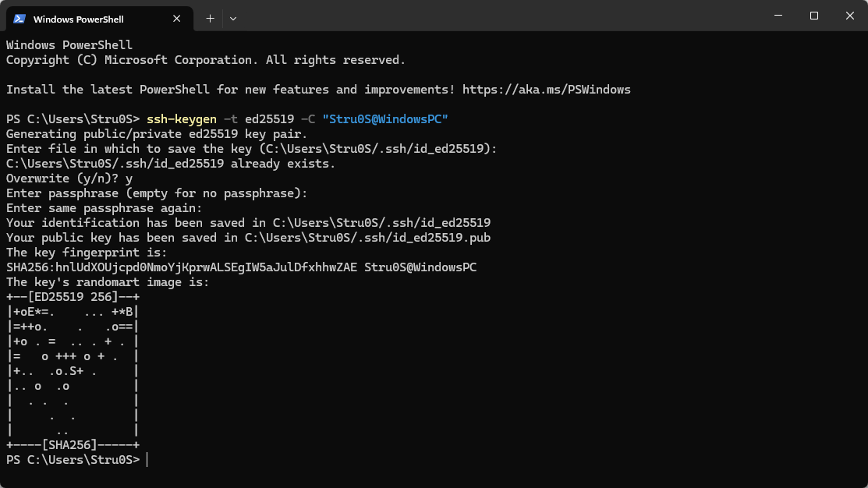The height and width of the screenshot is (488, 868).
Task: Maximize the terminal window
Action: click(814, 16)
